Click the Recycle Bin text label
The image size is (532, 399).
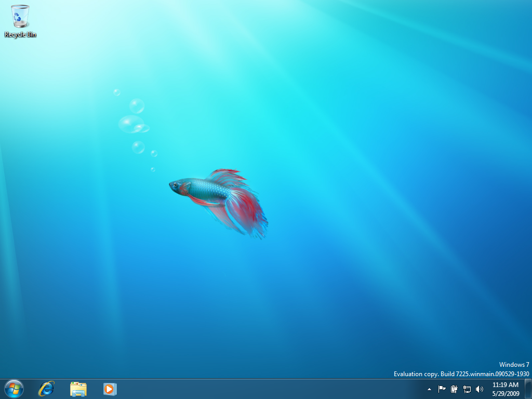point(20,35)
